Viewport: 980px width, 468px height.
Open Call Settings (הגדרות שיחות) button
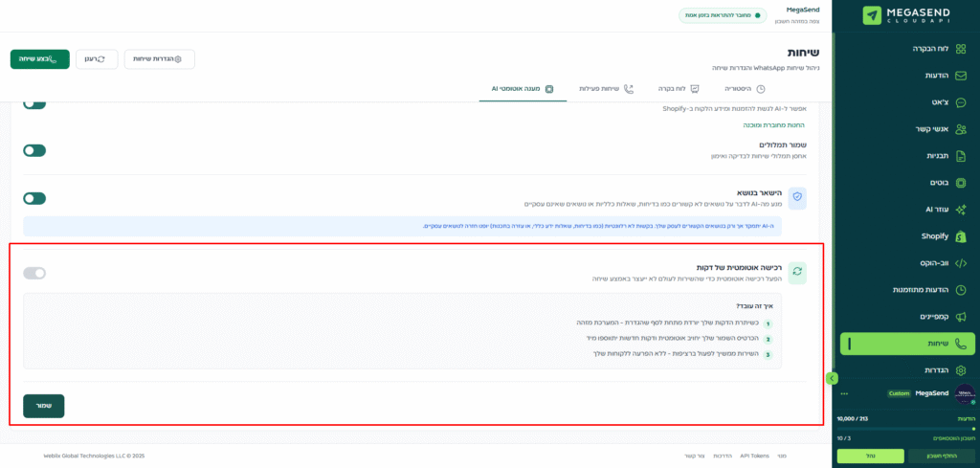point(159,59)
